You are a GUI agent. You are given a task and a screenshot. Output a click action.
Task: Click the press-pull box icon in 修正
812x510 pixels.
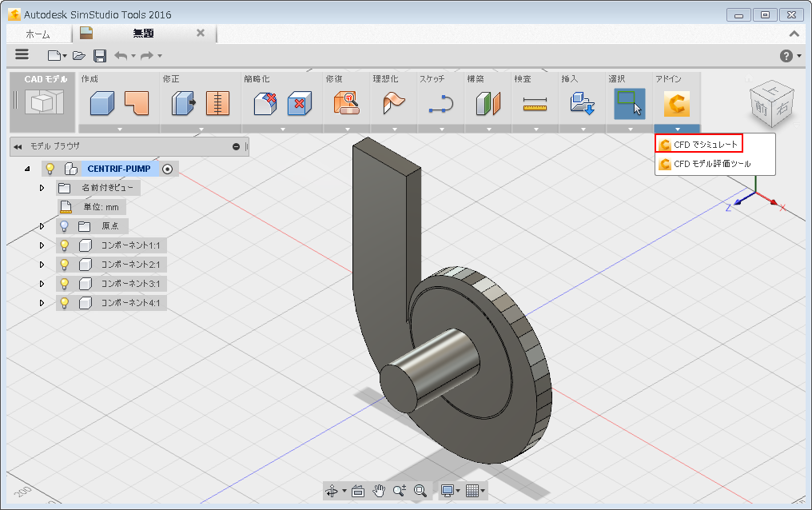click(183, 103)
